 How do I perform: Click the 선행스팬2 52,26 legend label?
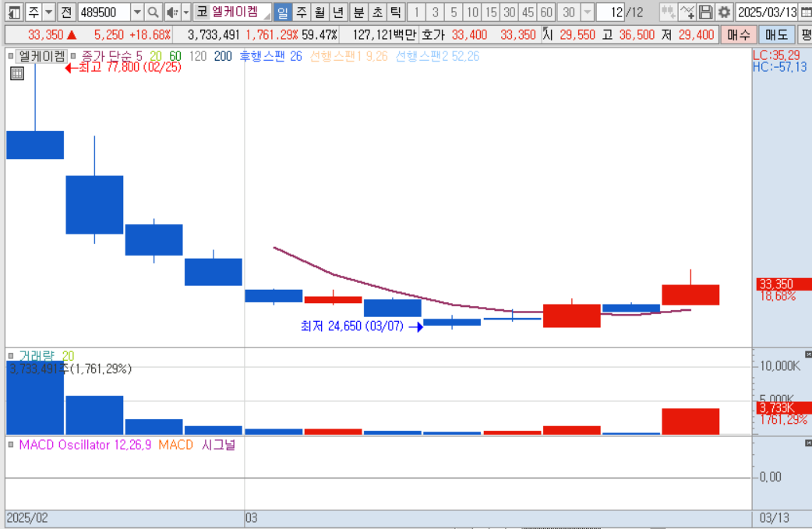(437, 56)
